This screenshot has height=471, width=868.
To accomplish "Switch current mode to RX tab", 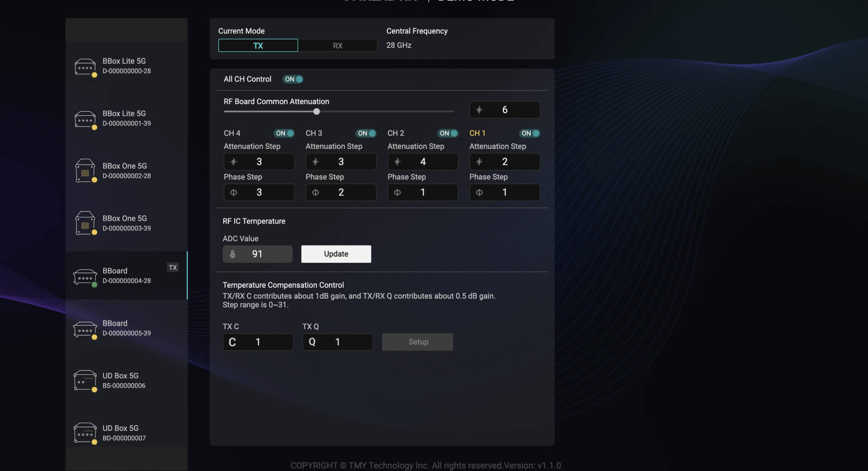I will pyautogui.click(x=338, y=45).
